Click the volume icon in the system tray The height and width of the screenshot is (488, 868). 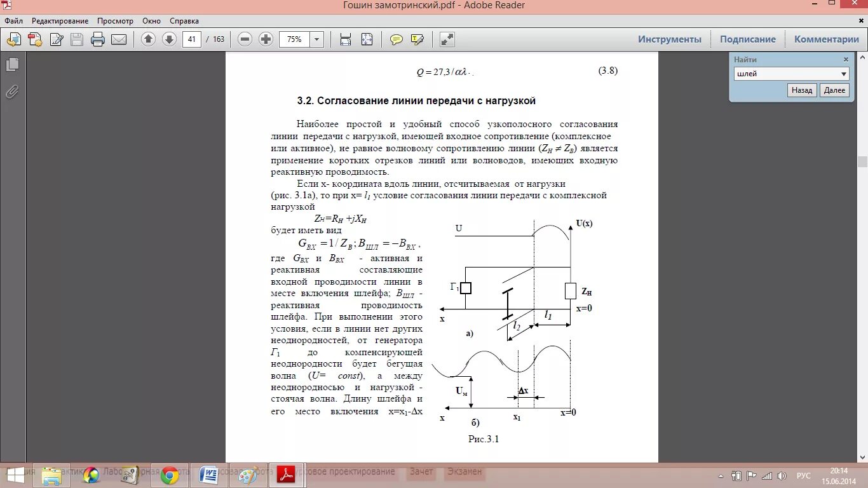pyautogui.click(x=782, y=475)
